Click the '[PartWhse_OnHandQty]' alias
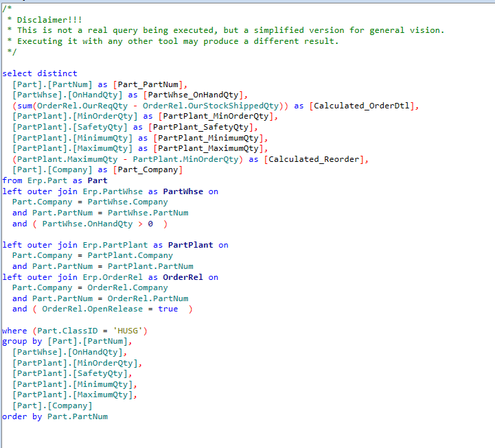Viewport: 495px width, 448px height. 194,95
